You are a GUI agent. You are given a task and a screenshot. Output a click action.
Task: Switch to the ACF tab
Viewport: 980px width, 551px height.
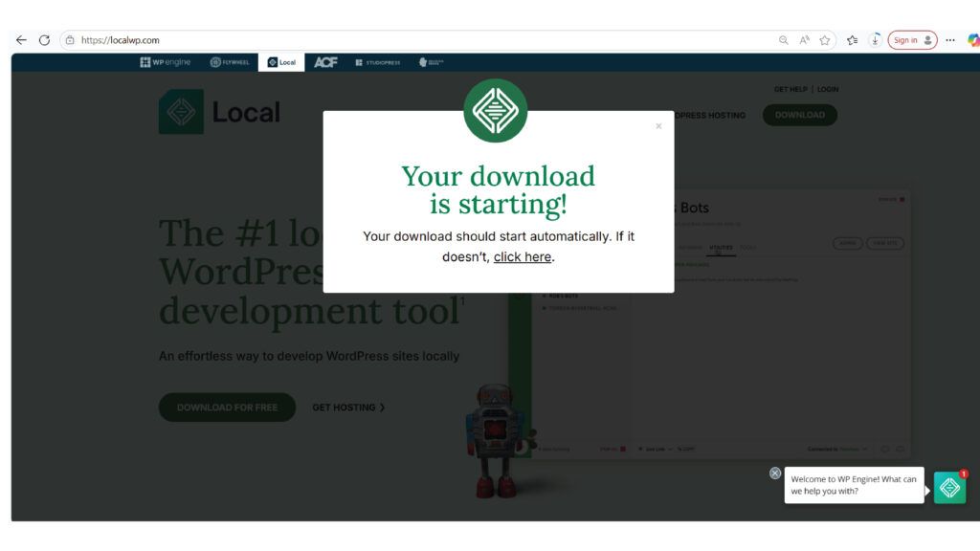click(x=325, y=62)
